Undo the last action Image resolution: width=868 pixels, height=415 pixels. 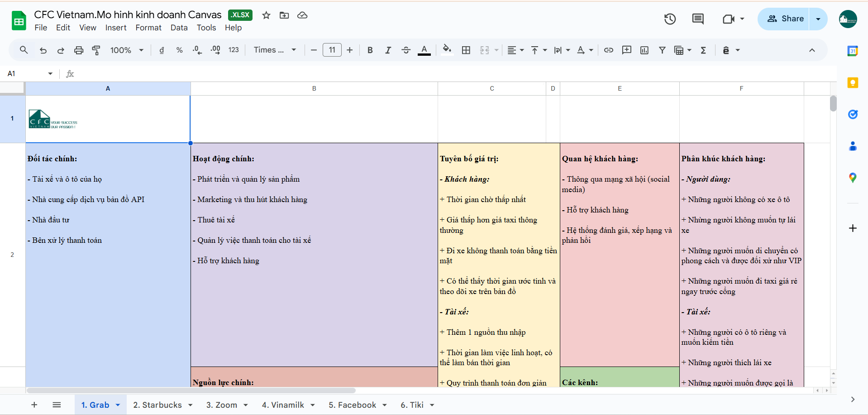coord(43,50)
